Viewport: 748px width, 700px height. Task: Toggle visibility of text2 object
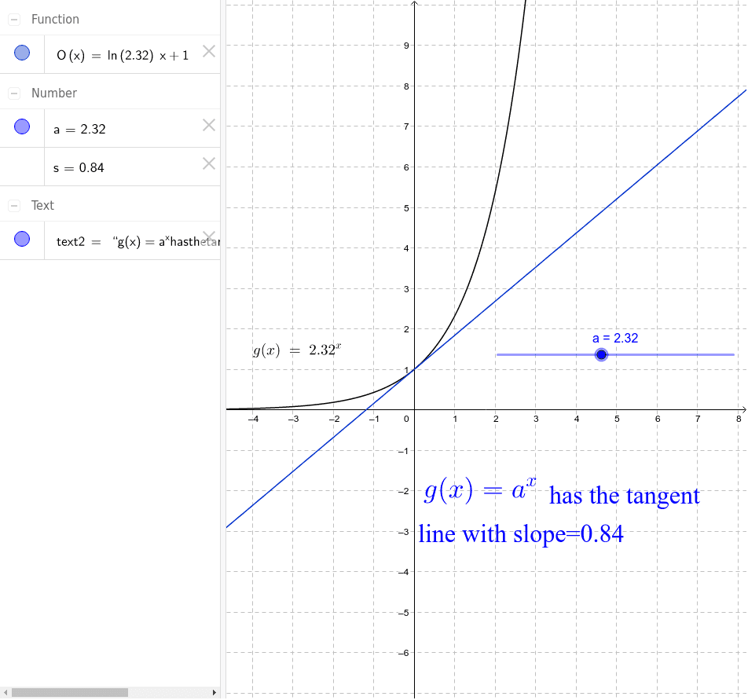[22, 239]
